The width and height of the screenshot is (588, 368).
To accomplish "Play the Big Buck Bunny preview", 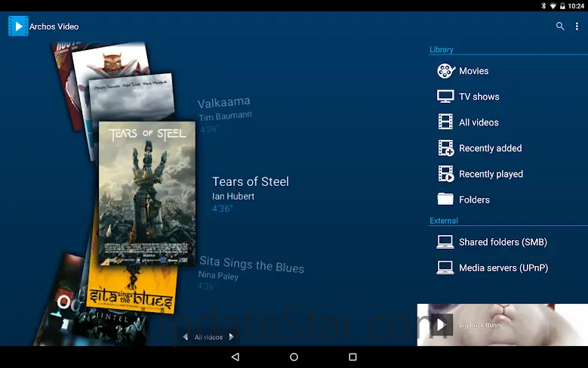I will tap(442, 324).
